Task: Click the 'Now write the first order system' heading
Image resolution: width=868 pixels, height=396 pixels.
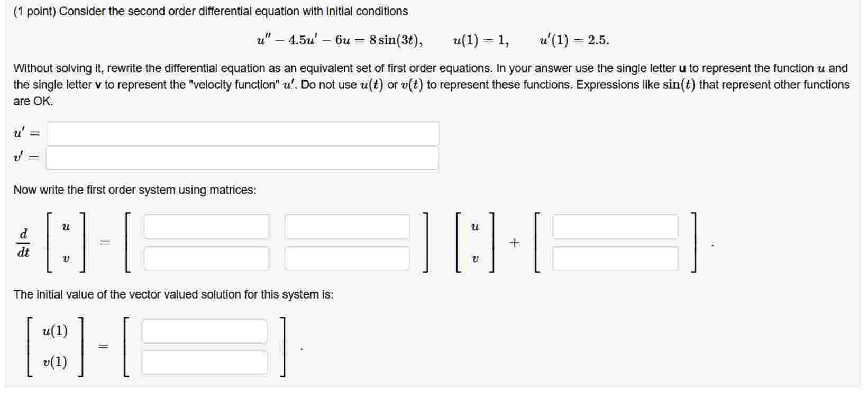Action: (135, 190)
